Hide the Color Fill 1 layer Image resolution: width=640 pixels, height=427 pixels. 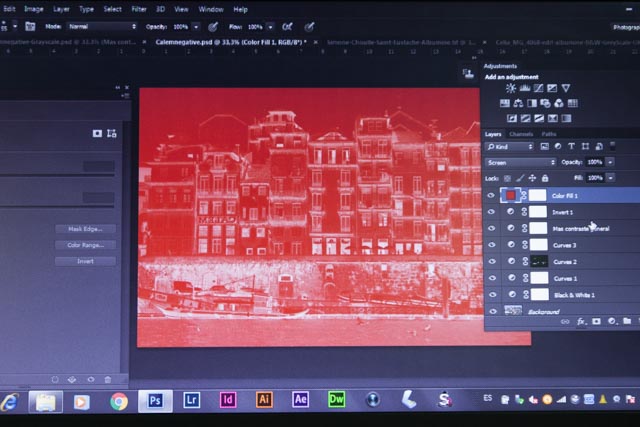pos(491,196)
